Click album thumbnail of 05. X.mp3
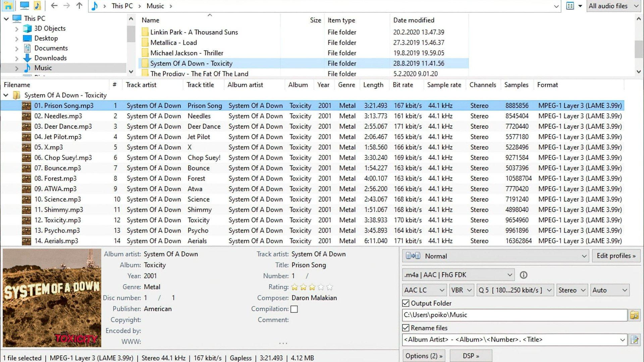Screen dimensions: 644x362 (x=26, y=147)
